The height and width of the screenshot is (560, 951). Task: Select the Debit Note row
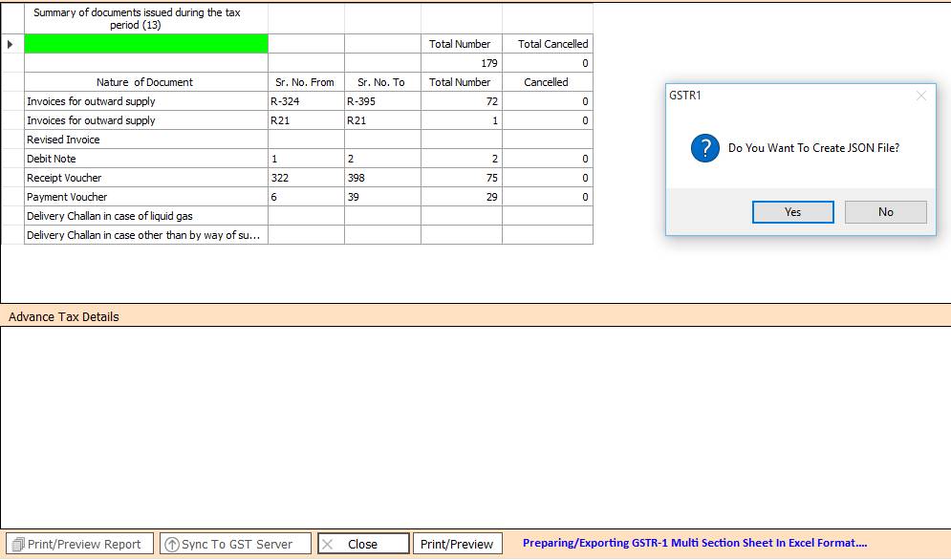point(145,159)
